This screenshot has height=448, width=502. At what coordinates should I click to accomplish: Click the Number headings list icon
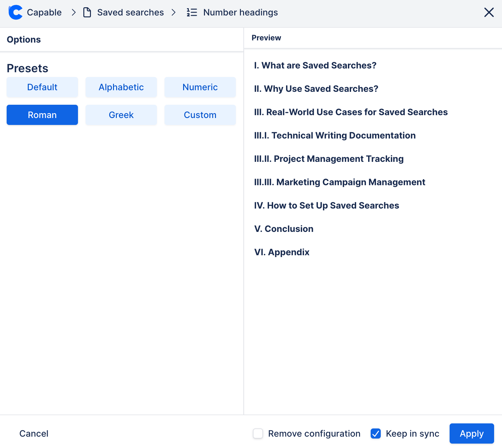192,13
